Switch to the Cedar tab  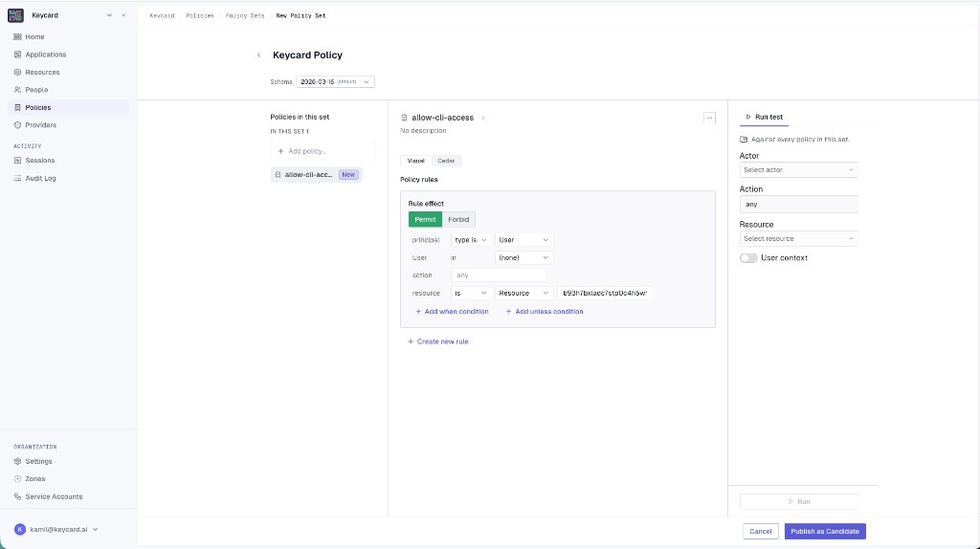click(446, 161)
